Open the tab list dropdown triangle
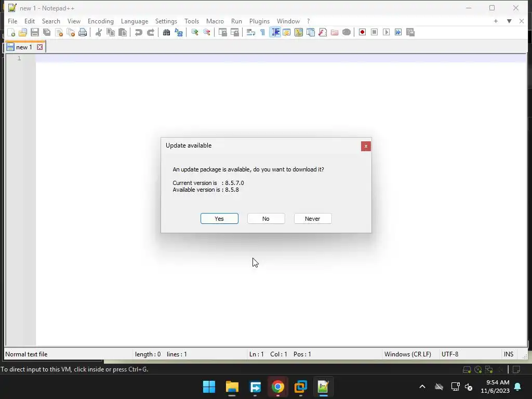 pos(509,21)
